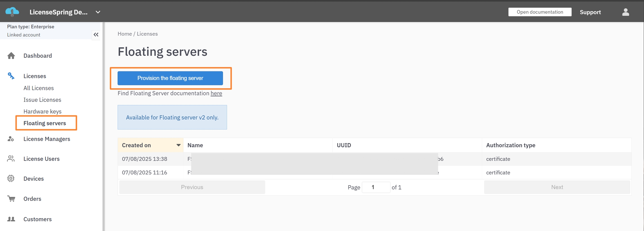This screenshot has width=644, height=231.
Task: Click the License Managers icon
Action: [11, 139]
